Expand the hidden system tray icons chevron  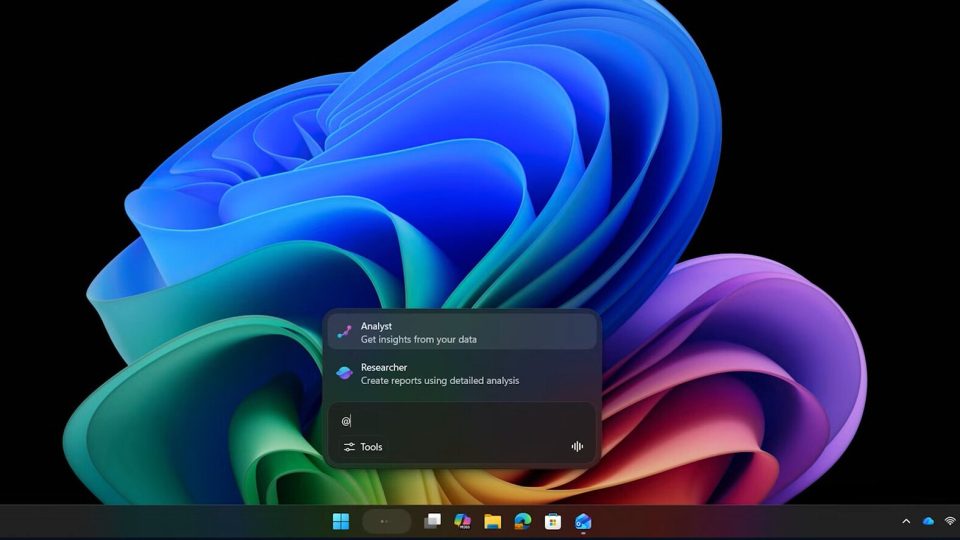[x=906, y=521]
